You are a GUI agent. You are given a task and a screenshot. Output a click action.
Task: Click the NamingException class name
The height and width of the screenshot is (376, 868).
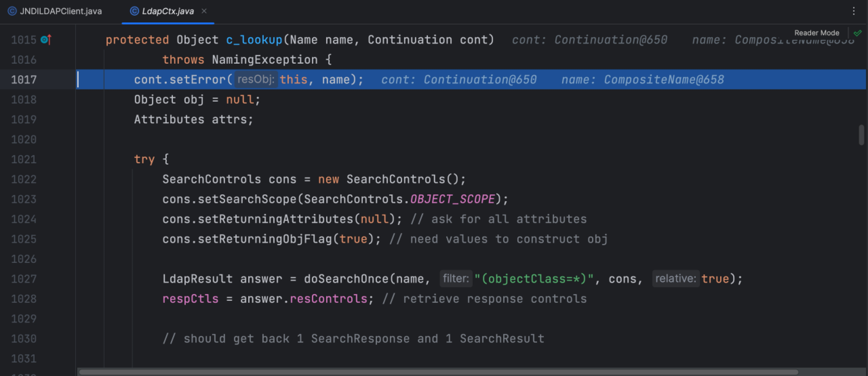pyautogui.click(x=265, y=60)
